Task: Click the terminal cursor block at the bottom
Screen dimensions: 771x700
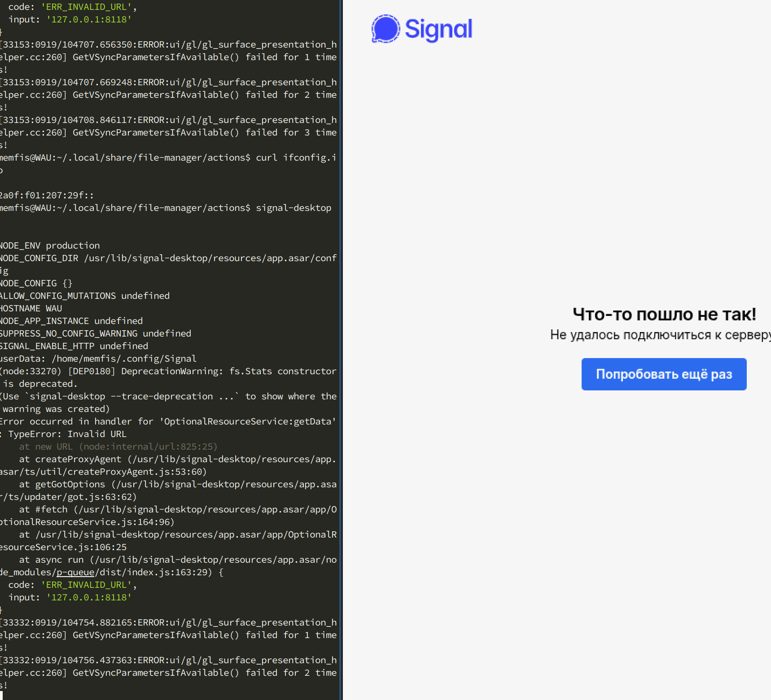Action: [x=1, y=696]
